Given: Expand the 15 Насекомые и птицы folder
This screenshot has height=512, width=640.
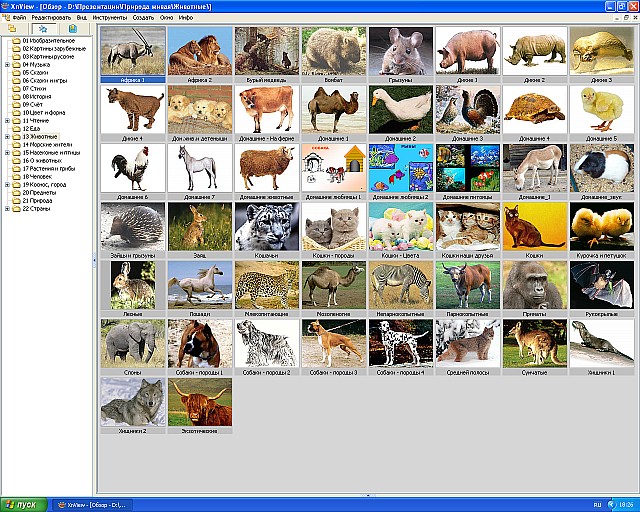Looking at the screenshot, I should point(7,153).
